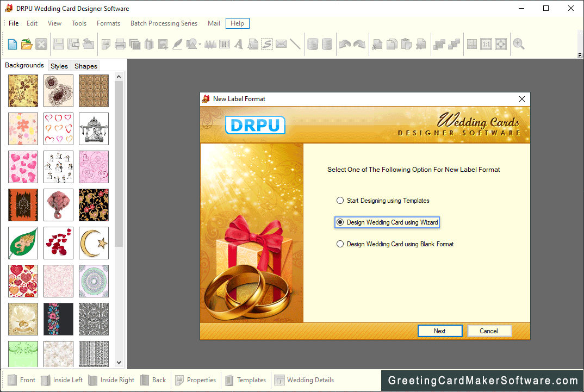The width and height of the screenshot is (584, 392).
Task: Click the grey X close-file toolbar icon
Action: coord(41,44)
